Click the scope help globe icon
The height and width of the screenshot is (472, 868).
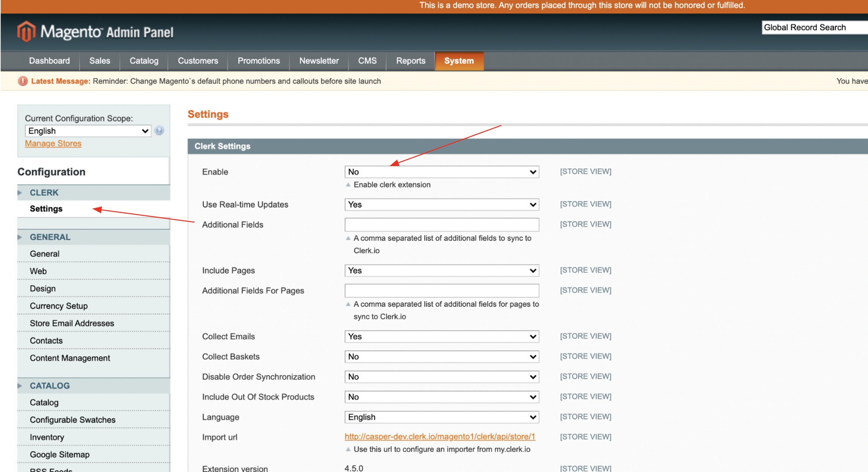point(159,131)
